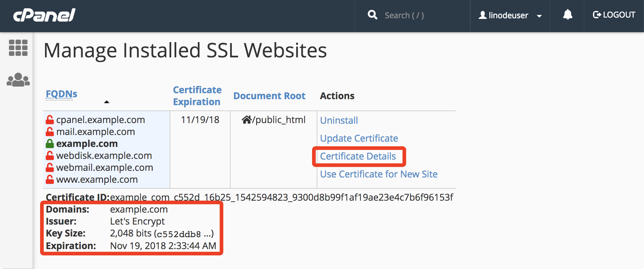
Task: Open the notifications bell
Action: [x=567, y=15]
